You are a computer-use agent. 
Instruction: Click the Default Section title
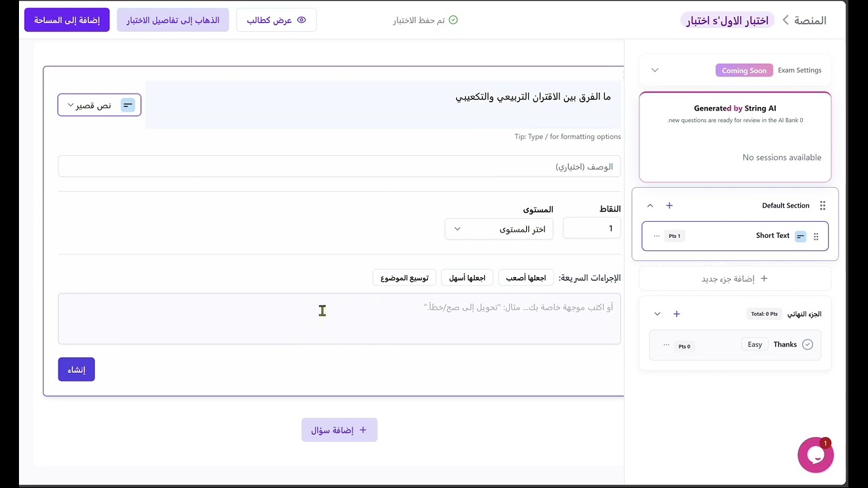point(786,205)
